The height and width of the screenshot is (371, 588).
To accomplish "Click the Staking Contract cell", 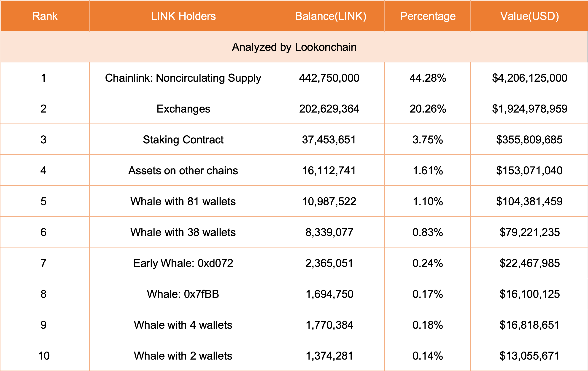I will coord(183,140).
